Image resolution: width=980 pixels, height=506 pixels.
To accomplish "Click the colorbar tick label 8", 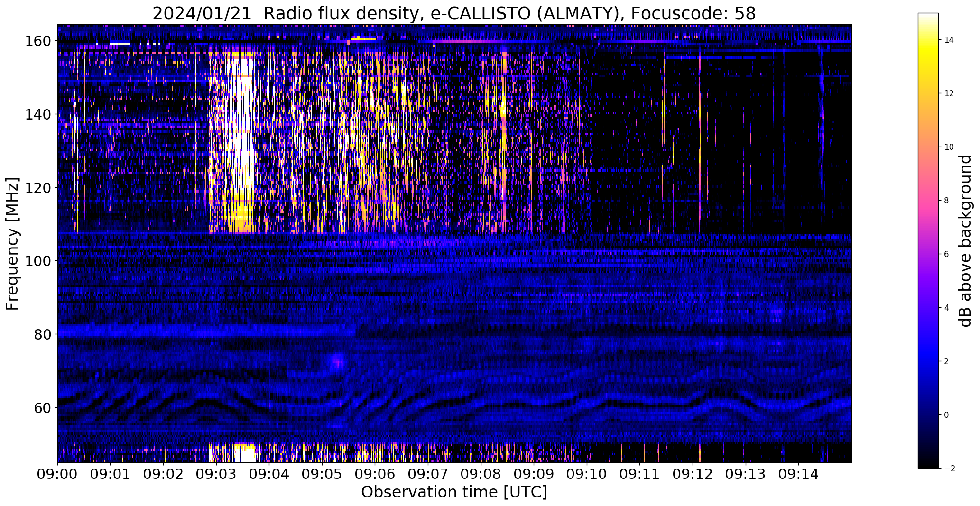I will coord(947,201).
